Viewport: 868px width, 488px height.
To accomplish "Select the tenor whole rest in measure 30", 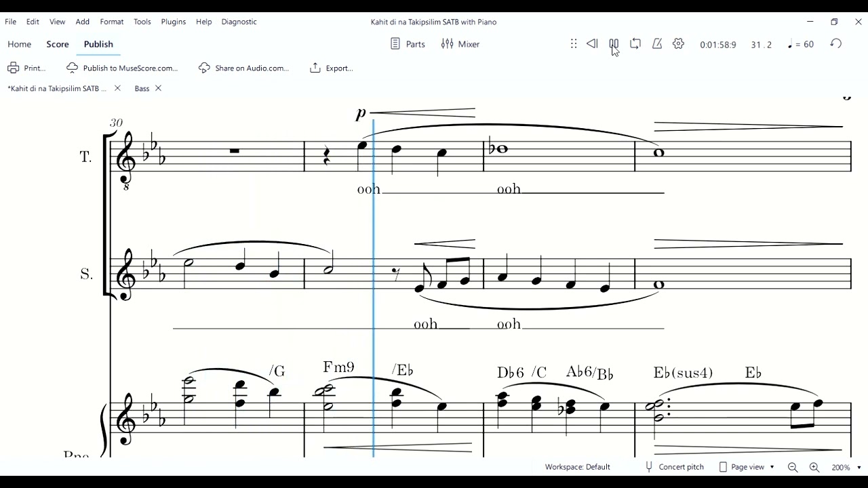I will click(234, 151).
